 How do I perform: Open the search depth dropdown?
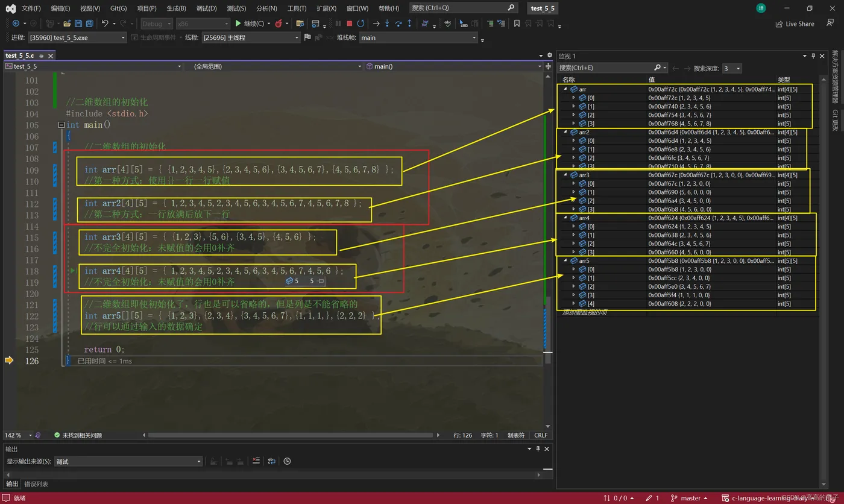(x=731, y=68)
